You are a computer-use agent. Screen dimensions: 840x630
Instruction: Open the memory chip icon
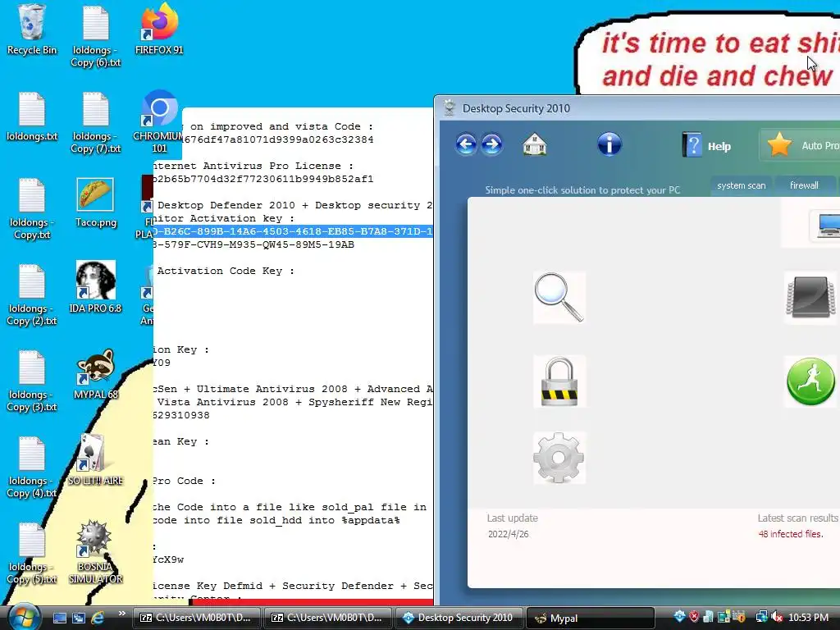(810, 297)
